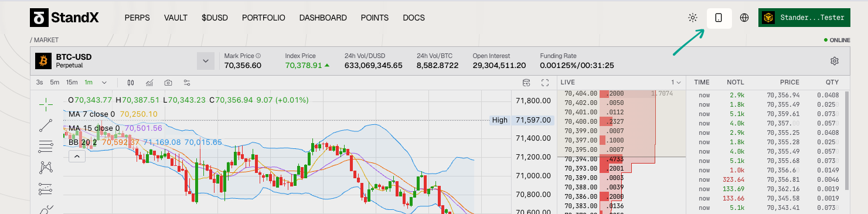Screen dimensions: 868x214
Task: Select the crosshair cursor tool
Action: pos(46,105)
